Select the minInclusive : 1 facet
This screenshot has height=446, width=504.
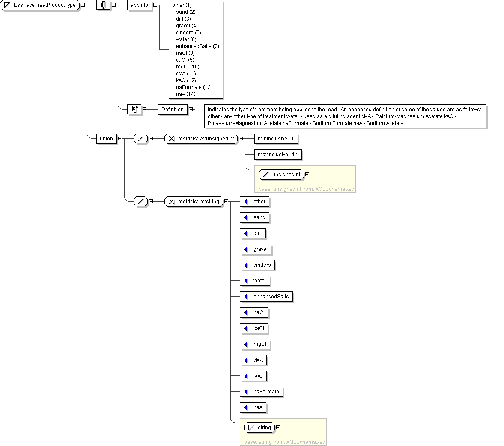point(276,139)
